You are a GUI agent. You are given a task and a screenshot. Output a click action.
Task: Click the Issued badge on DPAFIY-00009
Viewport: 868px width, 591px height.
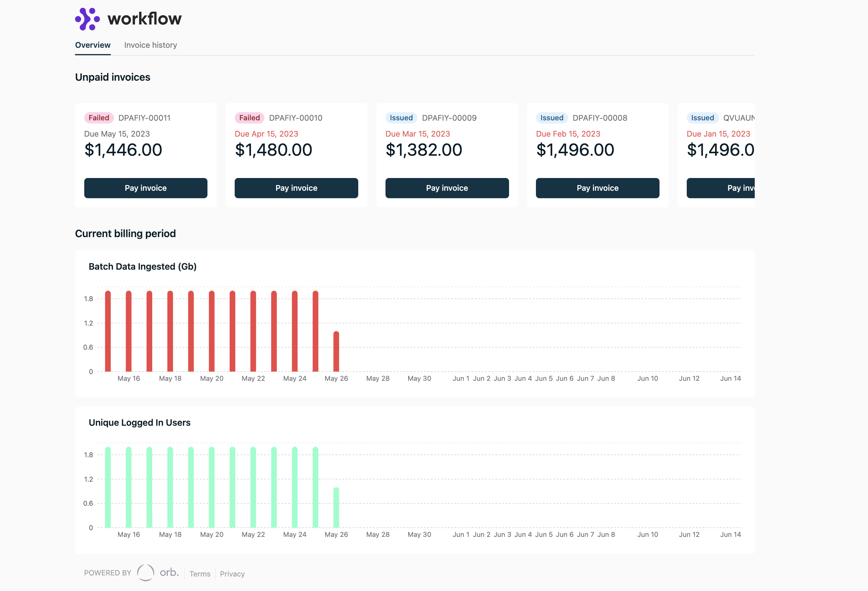coord(401,117)
